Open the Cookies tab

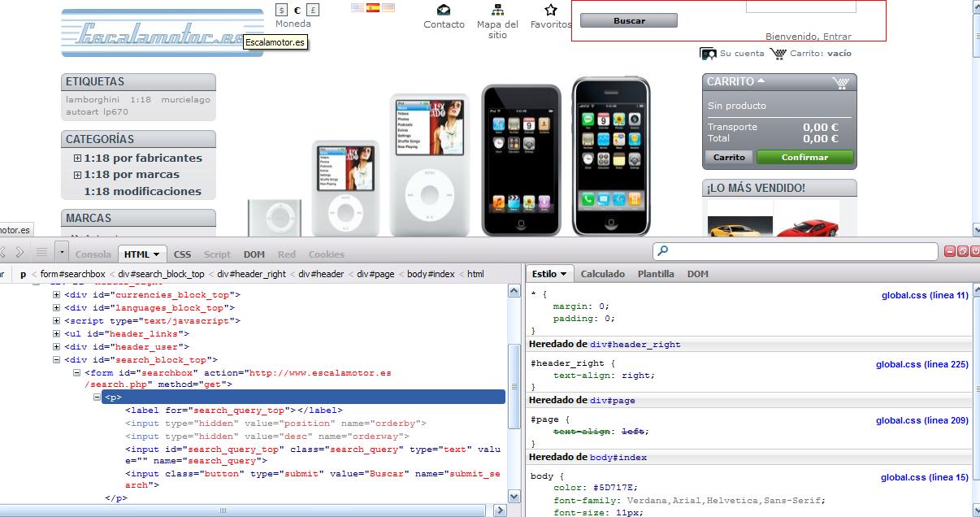[327, 254]
